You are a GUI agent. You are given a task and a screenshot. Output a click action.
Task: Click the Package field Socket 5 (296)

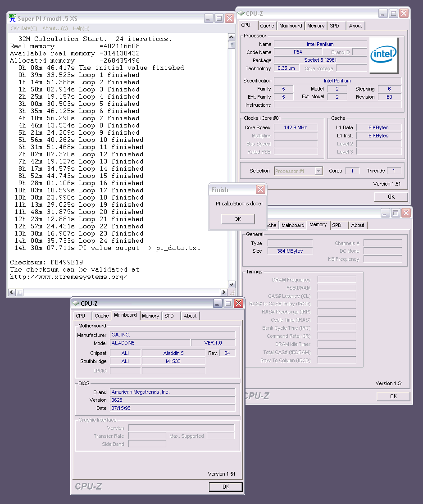320,60
